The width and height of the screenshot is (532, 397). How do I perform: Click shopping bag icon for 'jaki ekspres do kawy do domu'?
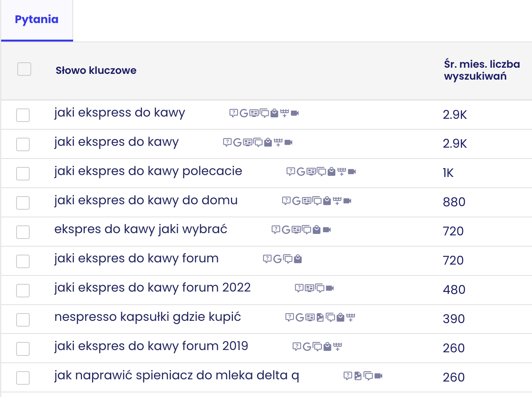[x=327, y=201]
